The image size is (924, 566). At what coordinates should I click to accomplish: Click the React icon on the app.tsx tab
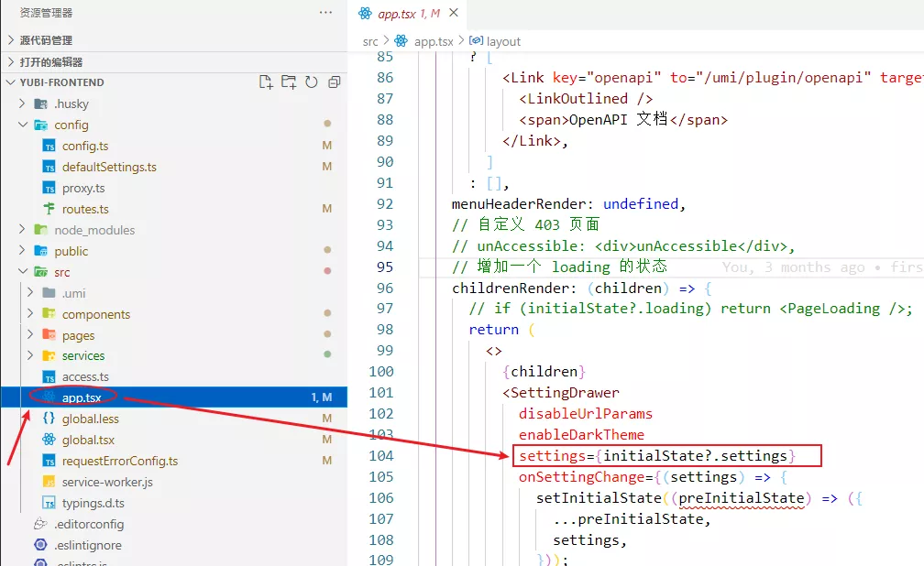coord(365,13)
